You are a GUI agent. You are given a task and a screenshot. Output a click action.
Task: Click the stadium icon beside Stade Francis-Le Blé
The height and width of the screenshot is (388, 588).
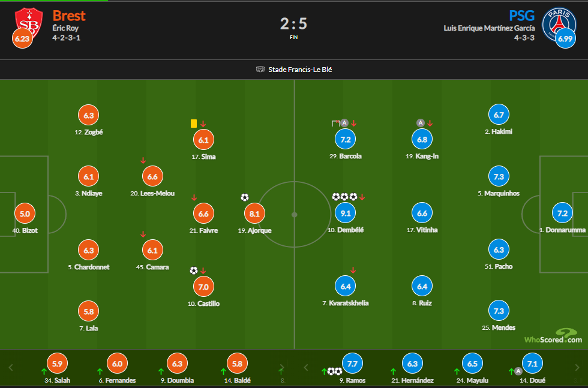pyautogui.click(x=260, y=70)
